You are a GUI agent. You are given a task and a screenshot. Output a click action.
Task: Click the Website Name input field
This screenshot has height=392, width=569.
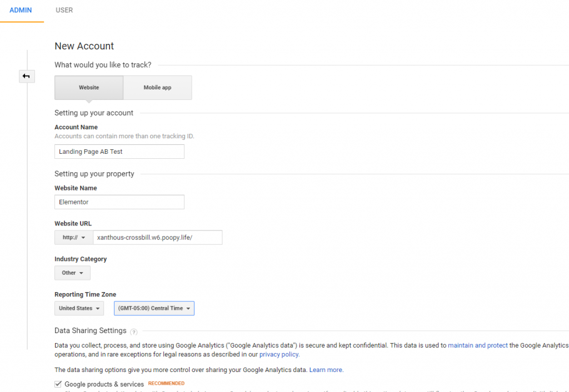119,202
